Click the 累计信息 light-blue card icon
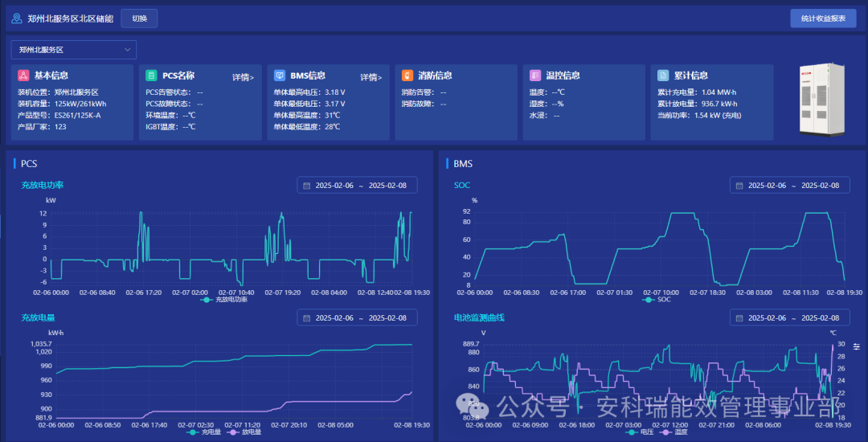The image size is (868, 442). [663, 76]
